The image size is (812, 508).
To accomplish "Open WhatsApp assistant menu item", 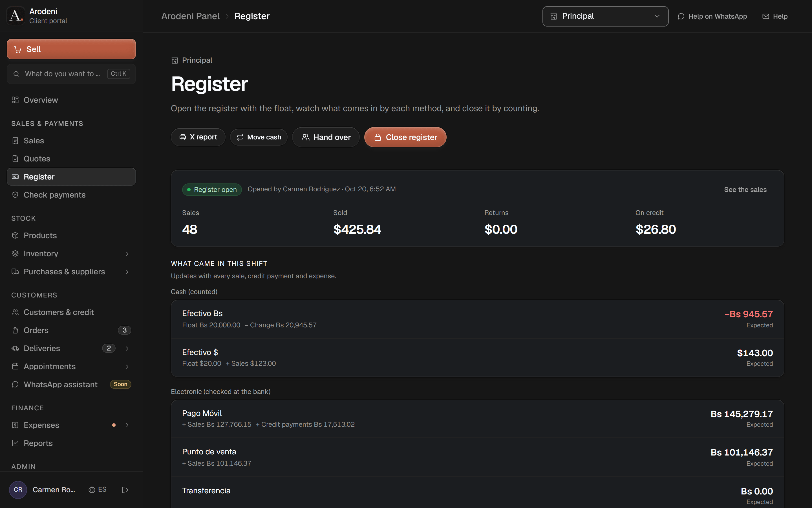I will (x=71, y=384).
